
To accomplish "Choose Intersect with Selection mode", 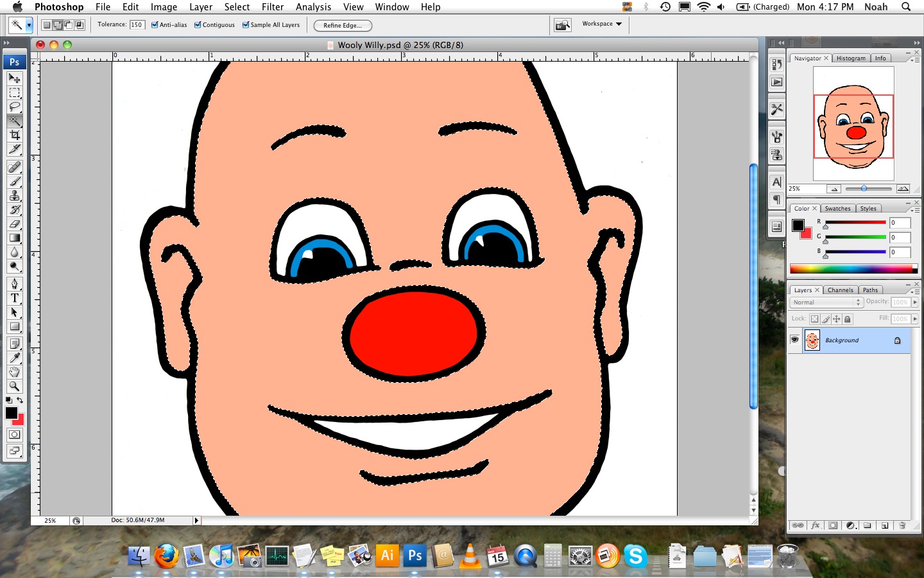I will [80, 25].
